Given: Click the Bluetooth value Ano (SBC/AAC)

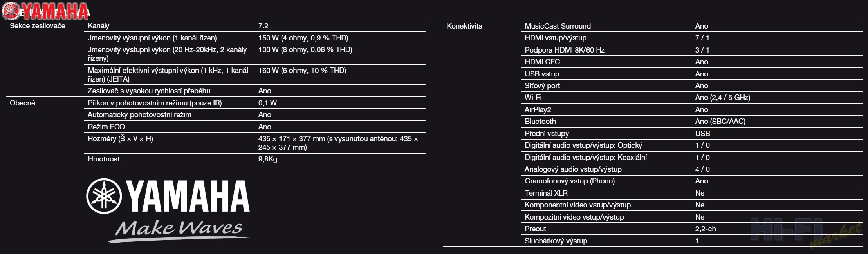Looking at the screenshot, I should [x=720, y=122].
